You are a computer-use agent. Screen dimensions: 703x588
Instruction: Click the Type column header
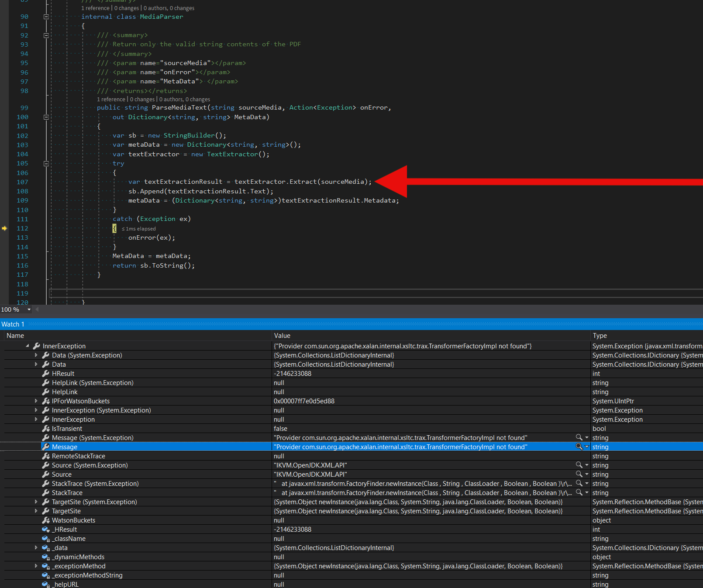click(600, 336)
